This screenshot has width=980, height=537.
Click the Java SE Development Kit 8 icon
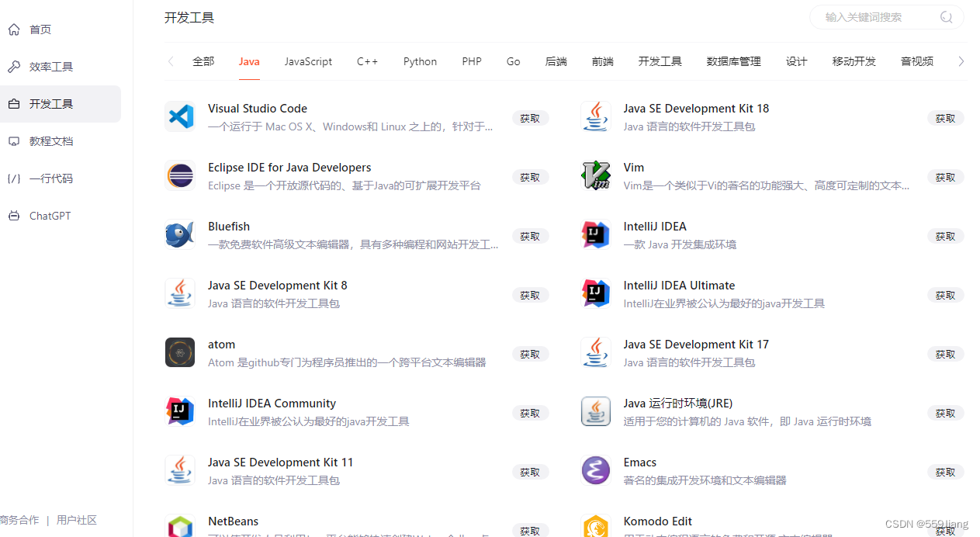point(180,294)
